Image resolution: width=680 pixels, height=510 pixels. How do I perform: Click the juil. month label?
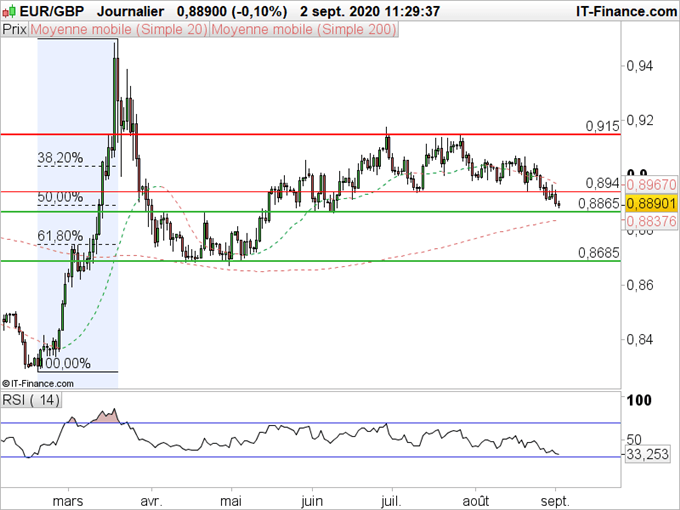pyautogui.click(x=391, y=501)
